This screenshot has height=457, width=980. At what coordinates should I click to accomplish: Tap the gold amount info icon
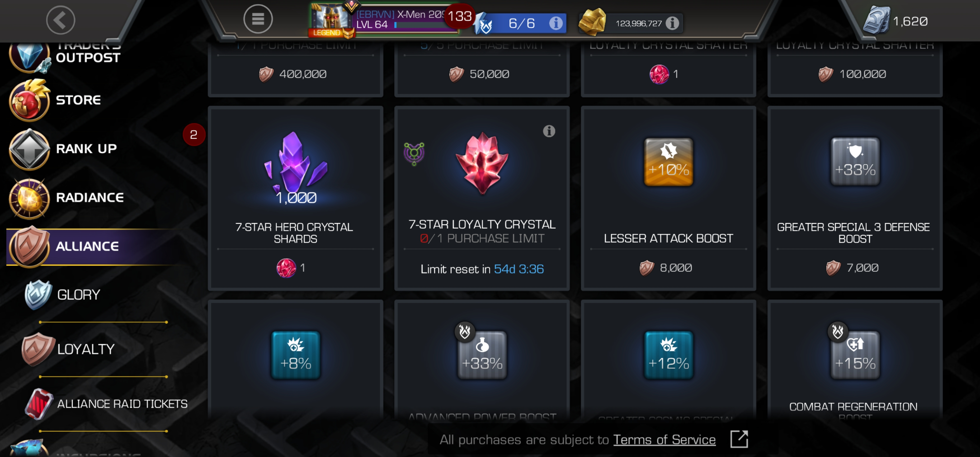click(672, 23)
